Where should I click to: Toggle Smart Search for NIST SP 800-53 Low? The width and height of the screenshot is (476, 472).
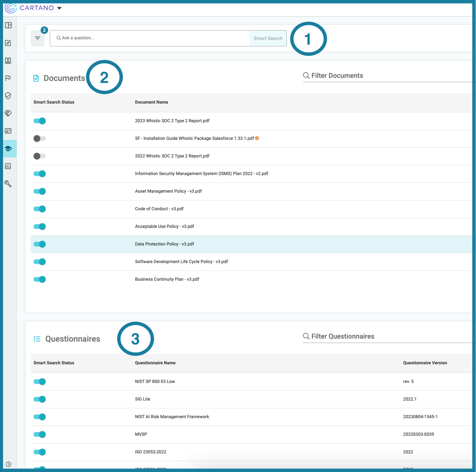click(x=40, y=382)
